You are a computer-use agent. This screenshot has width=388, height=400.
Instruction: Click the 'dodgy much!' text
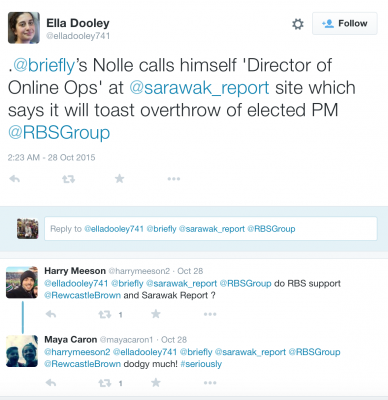(x=150, y=364)
